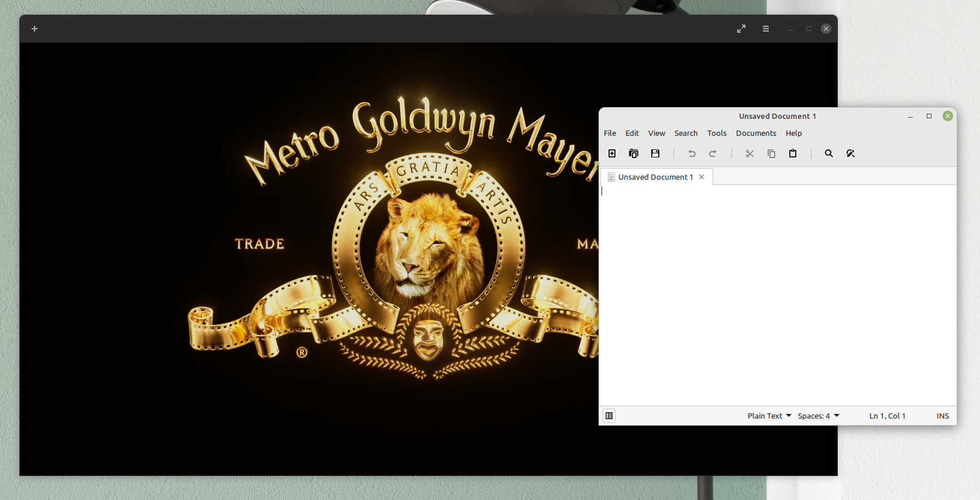Viewport: 980px width, 500px height.
Task: Redo the last undone action
Action: 713,153
